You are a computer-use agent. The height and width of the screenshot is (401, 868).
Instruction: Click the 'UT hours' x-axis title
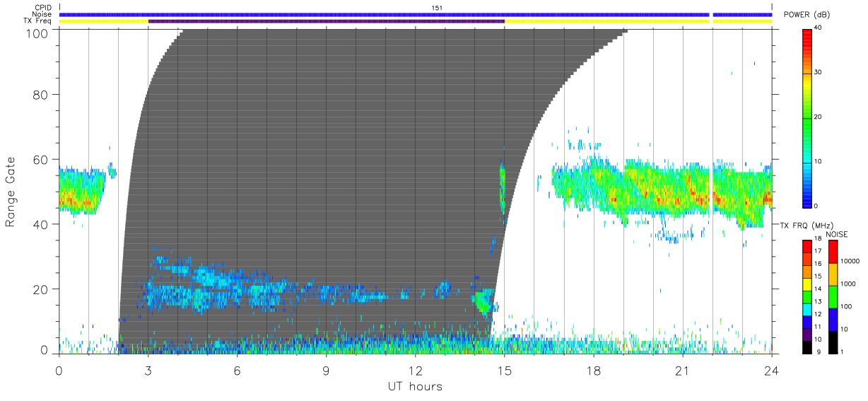point(415,386)
